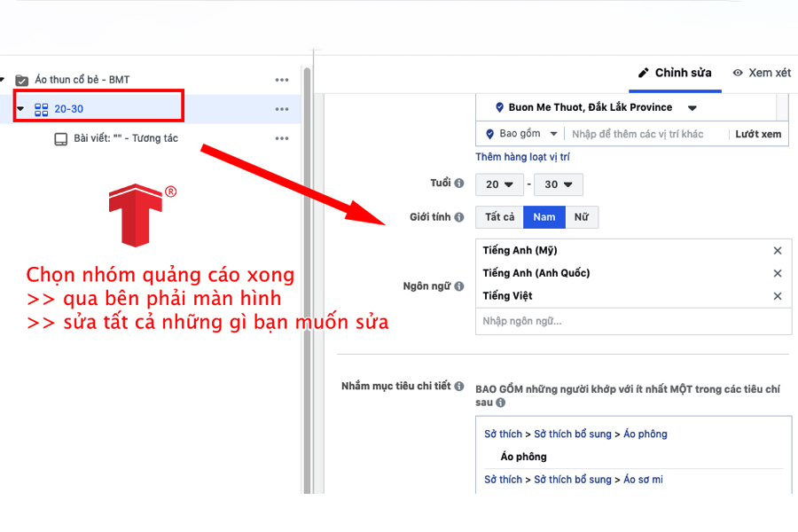Image resolution: width=798 pixels, height=532 pixels.
Task: Click Tiếng Anh (Anh Quốc) entry text
Action: (536, 273)
